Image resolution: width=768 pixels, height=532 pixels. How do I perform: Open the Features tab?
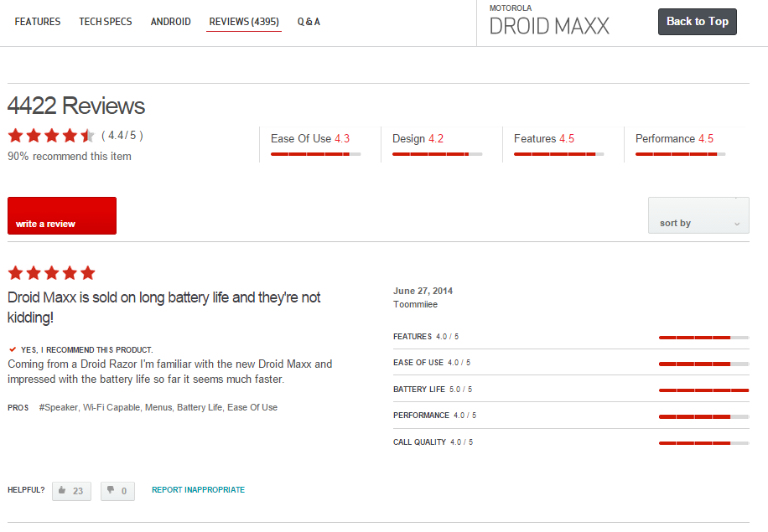(x=38, y=22)
